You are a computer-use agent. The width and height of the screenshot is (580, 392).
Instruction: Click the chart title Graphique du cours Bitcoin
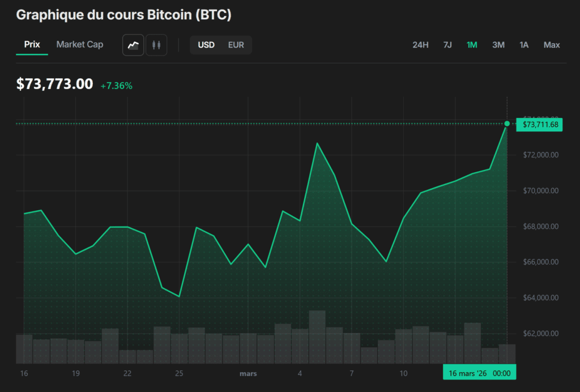pos(124,15)
